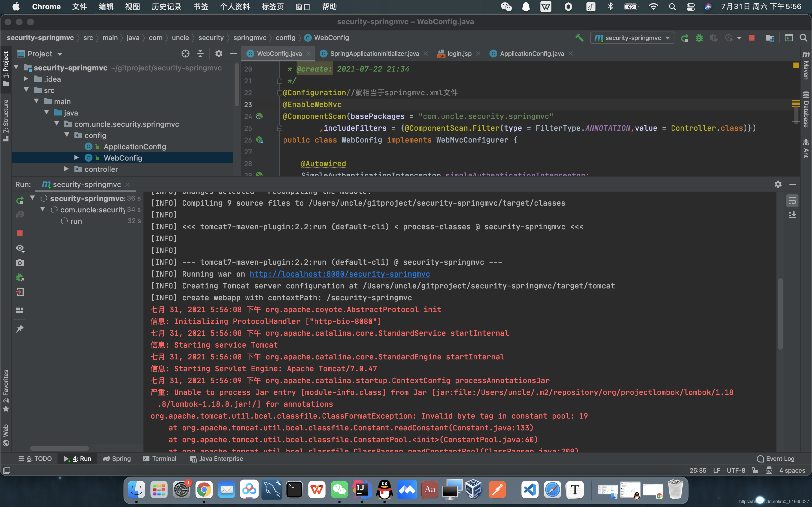Image resolution: width=812 pixels, height=507 pixels.
Task: Click the locate file target icon
Action: (185, 54)
